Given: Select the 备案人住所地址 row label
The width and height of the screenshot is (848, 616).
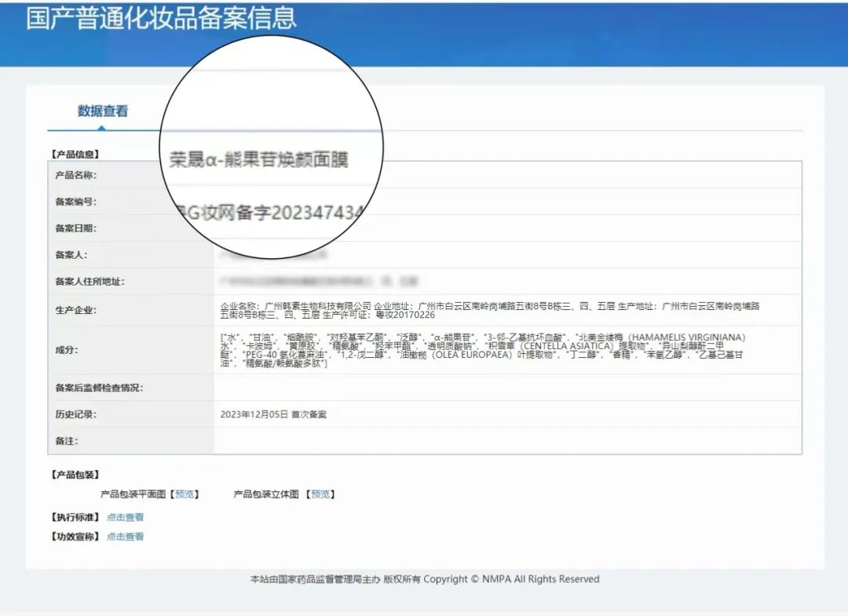Looking at the screenshot, I should [x=90, y=282].
